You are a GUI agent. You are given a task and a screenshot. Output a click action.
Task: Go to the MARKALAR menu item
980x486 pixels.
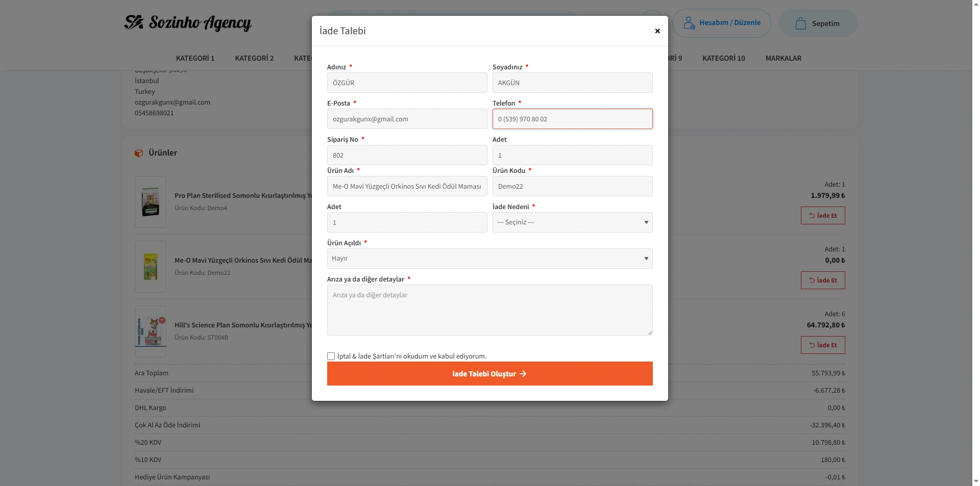[x=783, y=58]
